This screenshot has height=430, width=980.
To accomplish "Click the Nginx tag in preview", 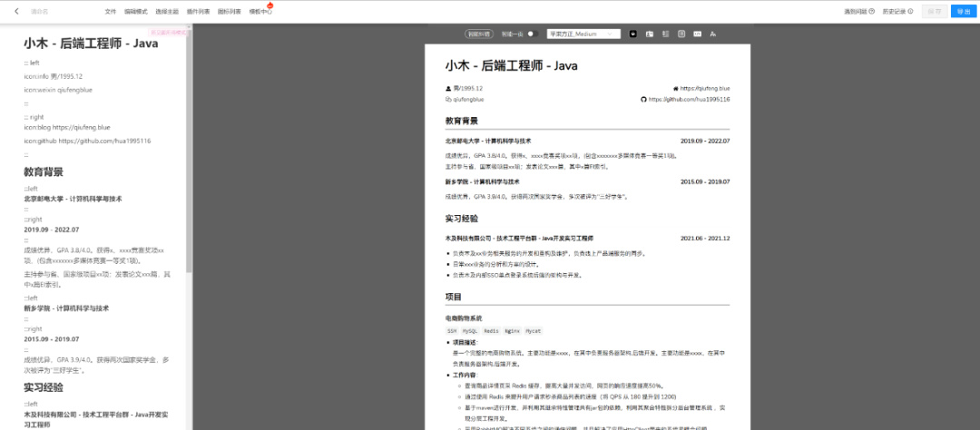I will click(x=512, y=330).
